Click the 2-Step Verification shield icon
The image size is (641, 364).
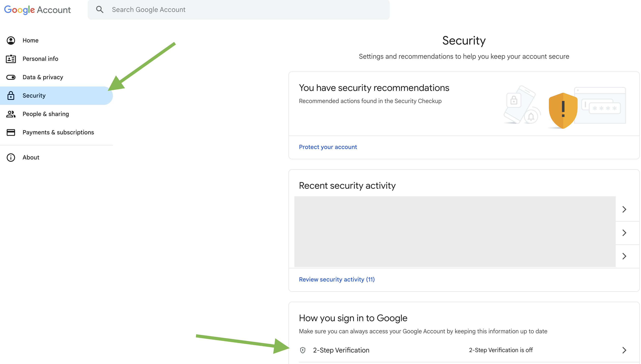click(x=303, y=350)
